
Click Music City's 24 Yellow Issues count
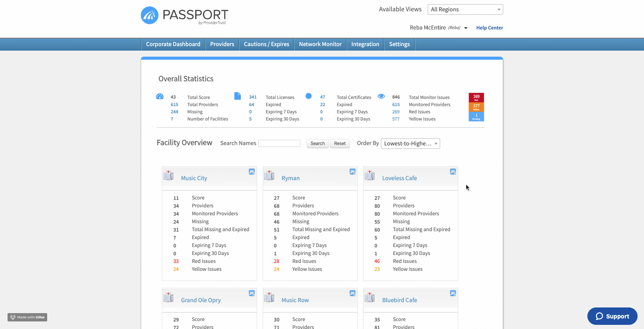[176, 269]
